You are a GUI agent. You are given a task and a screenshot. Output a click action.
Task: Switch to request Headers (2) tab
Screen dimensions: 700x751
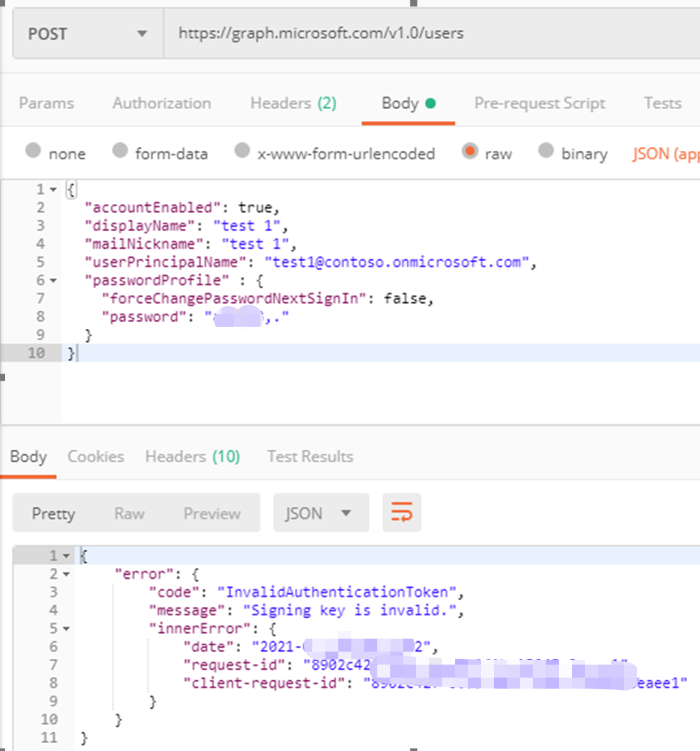(x=293, y=103)
